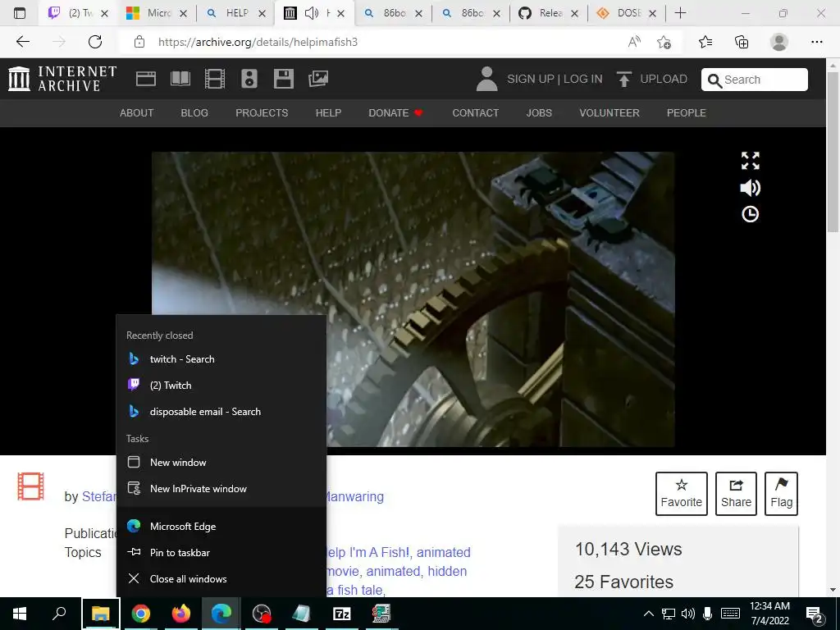840x630 pixels.
Task: Switch to the Microsoft tab
Action: click(155, 13)
